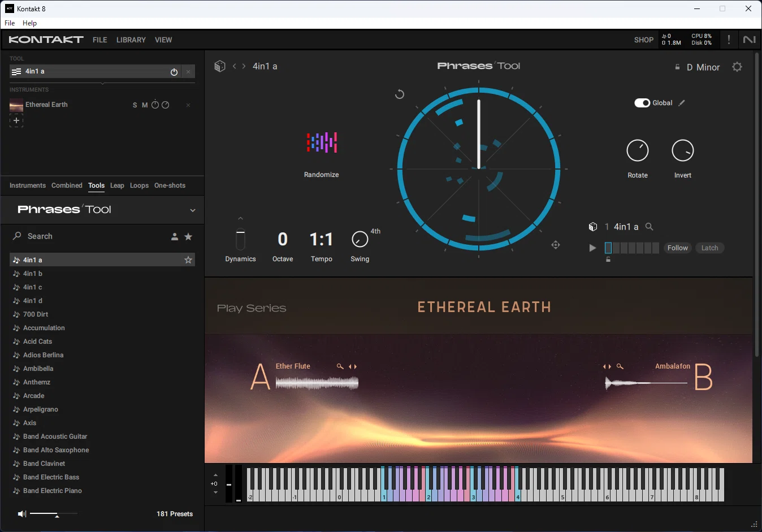Image resolution: width=762 pixels, height=532 pixels.
Task: Click the speaker volume icon
Action: [x=22, y=514]
